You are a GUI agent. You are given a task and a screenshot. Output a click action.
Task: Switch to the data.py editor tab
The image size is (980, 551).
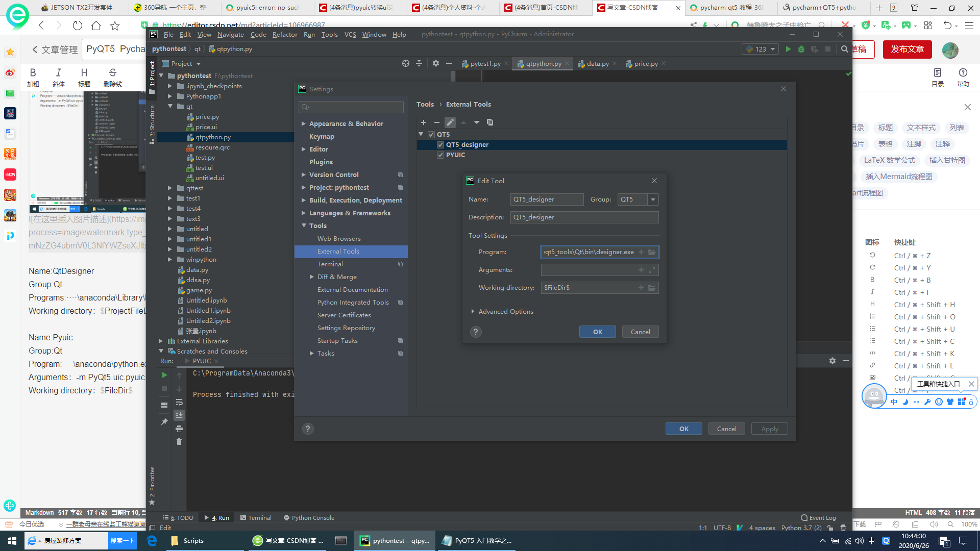pyautogui.click(x=597, y=64)
